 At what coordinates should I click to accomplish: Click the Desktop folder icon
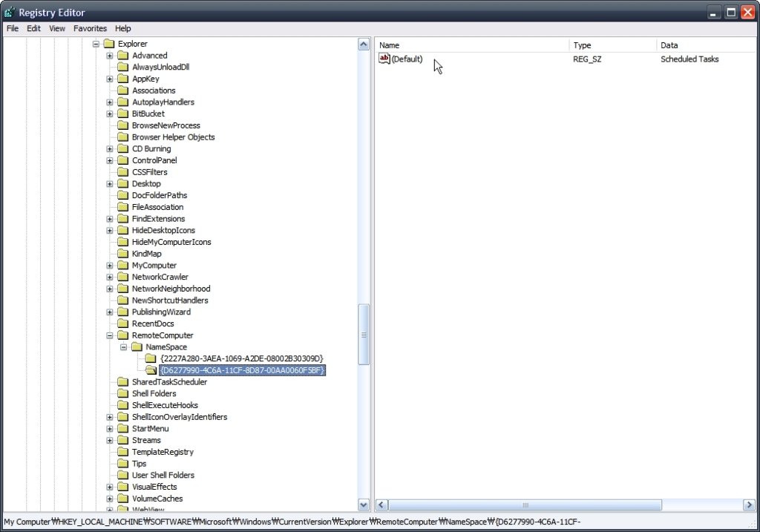(x=123, y=183)
